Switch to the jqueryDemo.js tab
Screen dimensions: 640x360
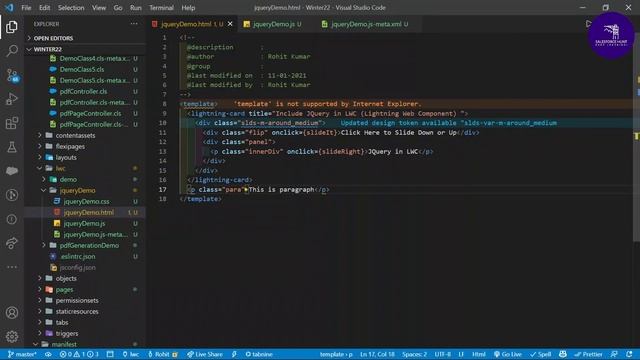tap(273, 24)
